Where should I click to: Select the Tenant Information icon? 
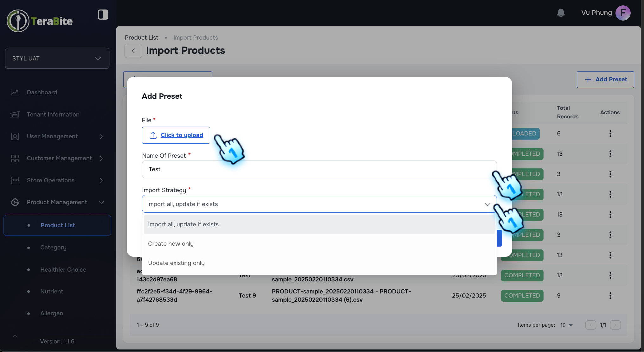(x=15, y=114)
